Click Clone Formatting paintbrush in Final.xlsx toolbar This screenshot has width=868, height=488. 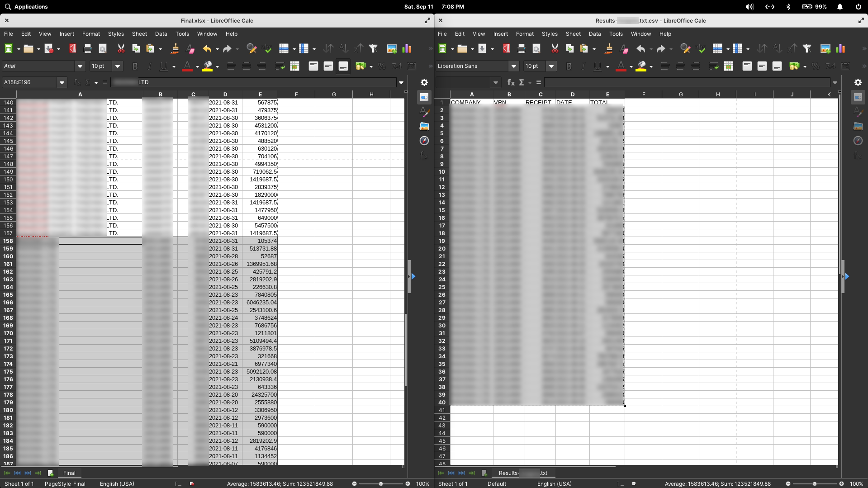(x=175, y=49)
